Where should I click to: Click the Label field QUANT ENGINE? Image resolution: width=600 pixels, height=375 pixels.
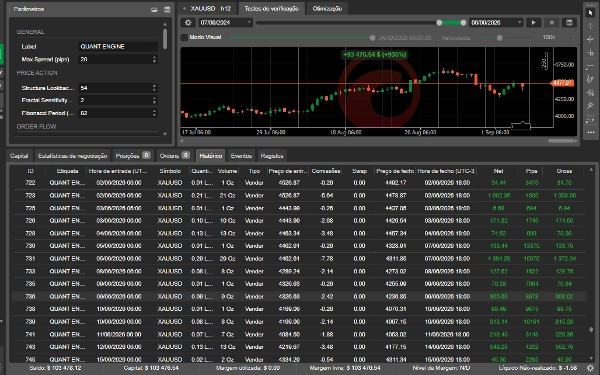pyautogui.click(x=118, y=46)
